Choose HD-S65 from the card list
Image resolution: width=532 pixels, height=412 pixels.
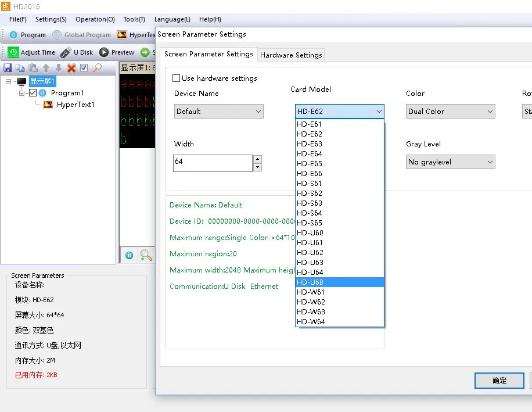pos(340,223)
